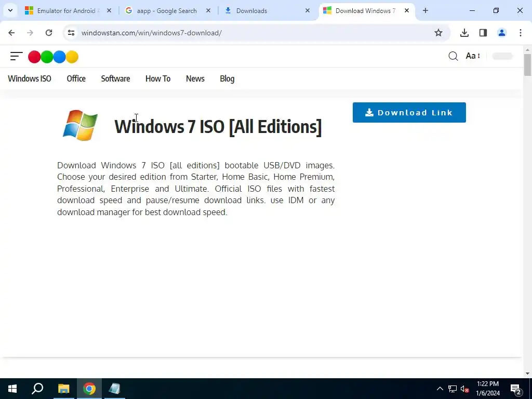This screenshot has width=532, height=399.
Task: Open Windows ISO menu
Action: [30, 79]
